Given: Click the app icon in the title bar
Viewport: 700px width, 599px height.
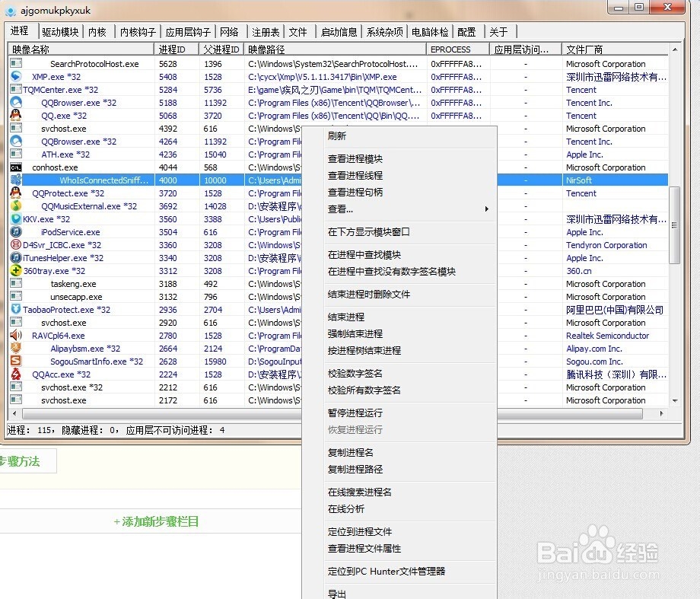Looking at the screenshot, I should pyautogui.click(x=11, y=11).
